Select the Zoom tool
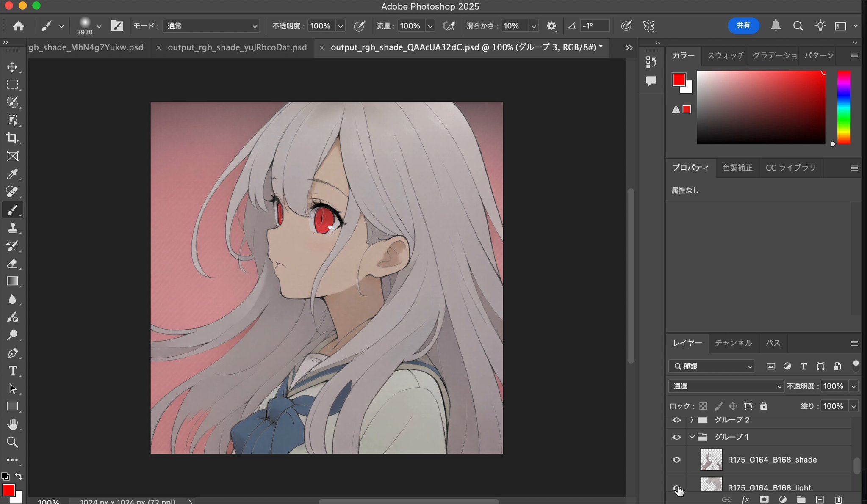 12,442
